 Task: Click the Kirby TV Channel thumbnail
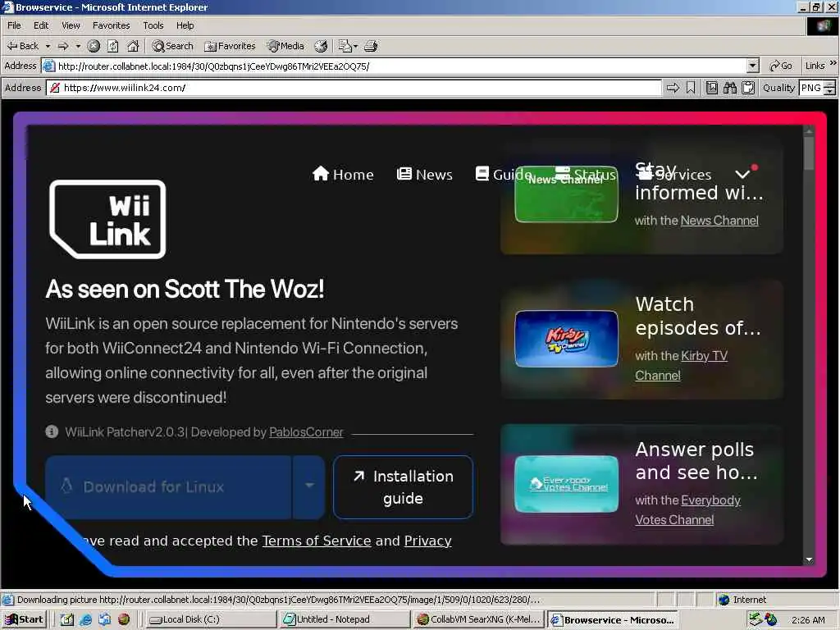pyautogui.click(x=566, y=339)
